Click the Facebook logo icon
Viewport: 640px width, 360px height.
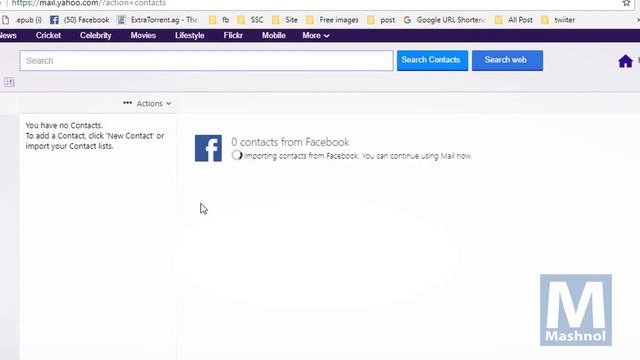[x=208, y=148]
